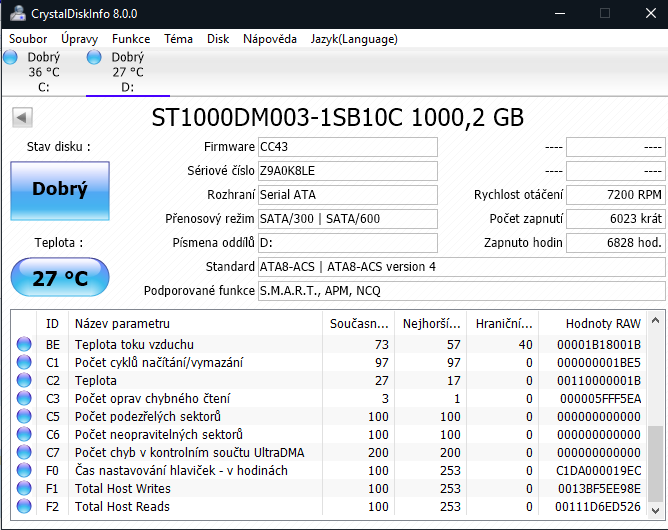This screenshot has width=668, height=530.
Task: Click the CrystalDiskInfo app icon in title bar
Action: click(x=15, y=13)
